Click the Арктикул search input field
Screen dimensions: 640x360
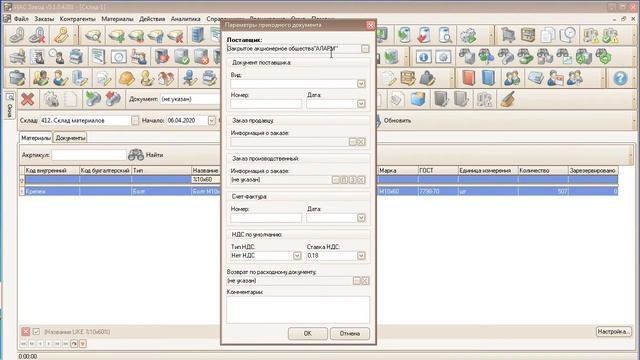click(x=89, y=155)
